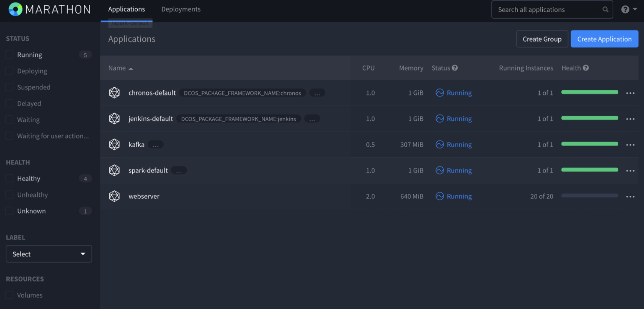
Task: Toggle the Waiting for user action checkbox
Action: point(9,136)
